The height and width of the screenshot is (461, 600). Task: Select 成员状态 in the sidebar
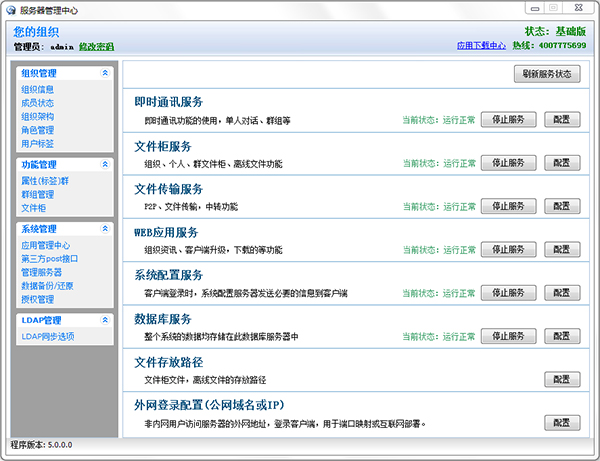[x=37, y=103]
